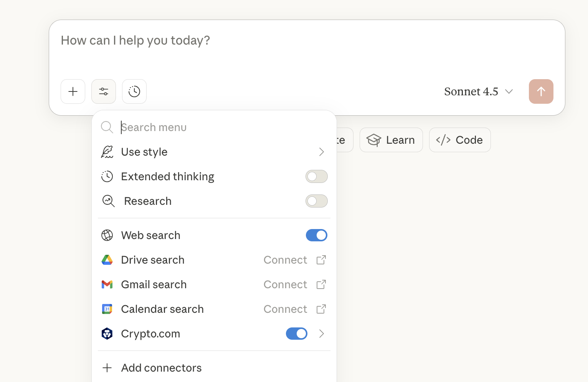This screenshot has height=382, width=588.
Task: Click the Extended thinking clock icon
Action: click(107, 176)
